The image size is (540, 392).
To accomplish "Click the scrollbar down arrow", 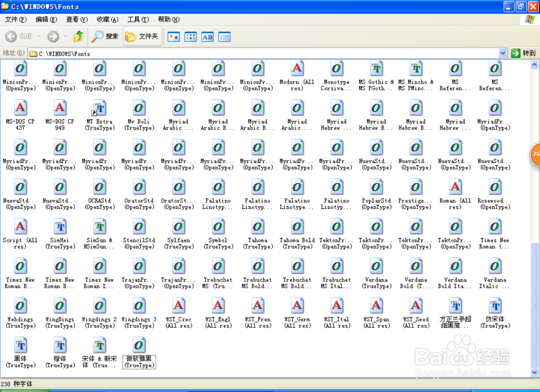I will point(534,373).
